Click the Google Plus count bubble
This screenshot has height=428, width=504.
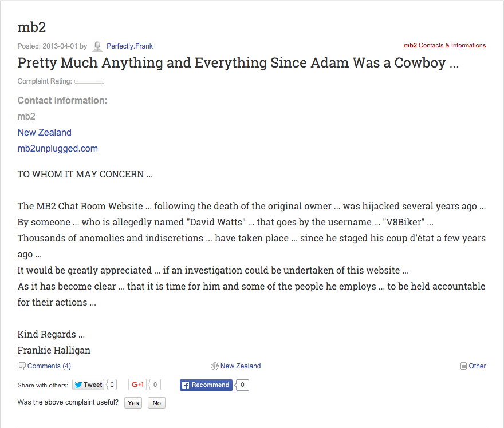point(155,385)
